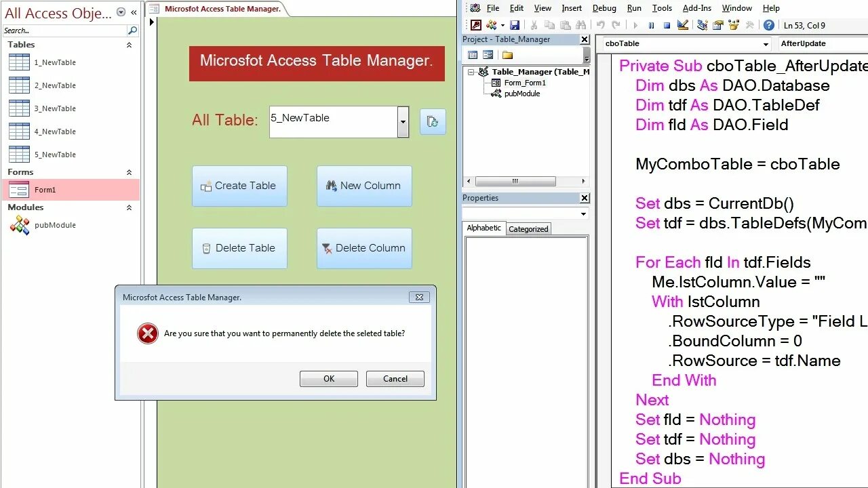
Task: Collapse the Modules group in navigation pane
Action: coord(129,207)
